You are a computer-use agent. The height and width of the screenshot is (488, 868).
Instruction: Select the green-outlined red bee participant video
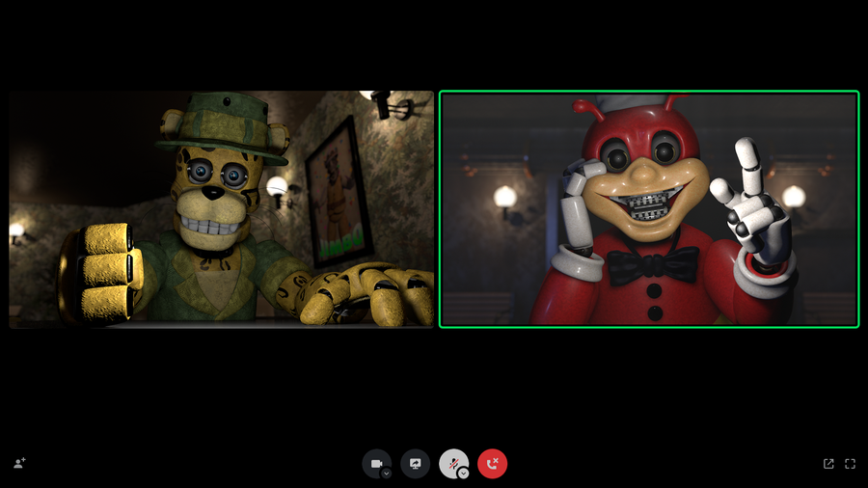[x=649, y=209]
